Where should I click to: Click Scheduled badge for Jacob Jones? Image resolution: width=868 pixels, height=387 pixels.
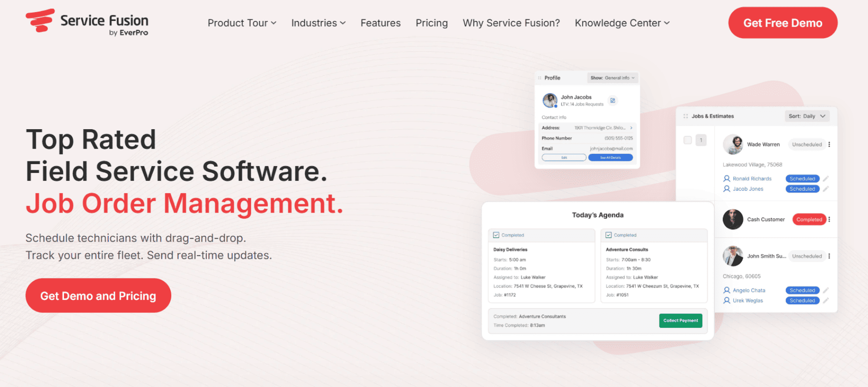click(802, 189)
